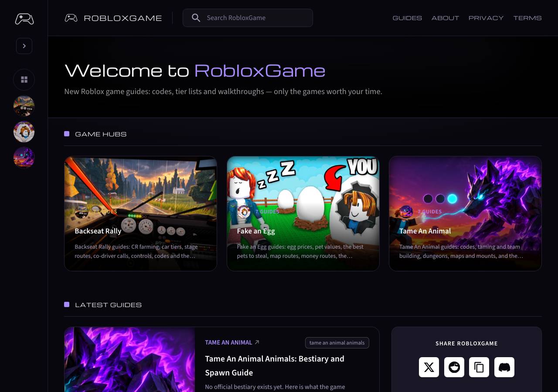
Task: Open the all-games grid icon in sidebar
Action: [24, 80]
